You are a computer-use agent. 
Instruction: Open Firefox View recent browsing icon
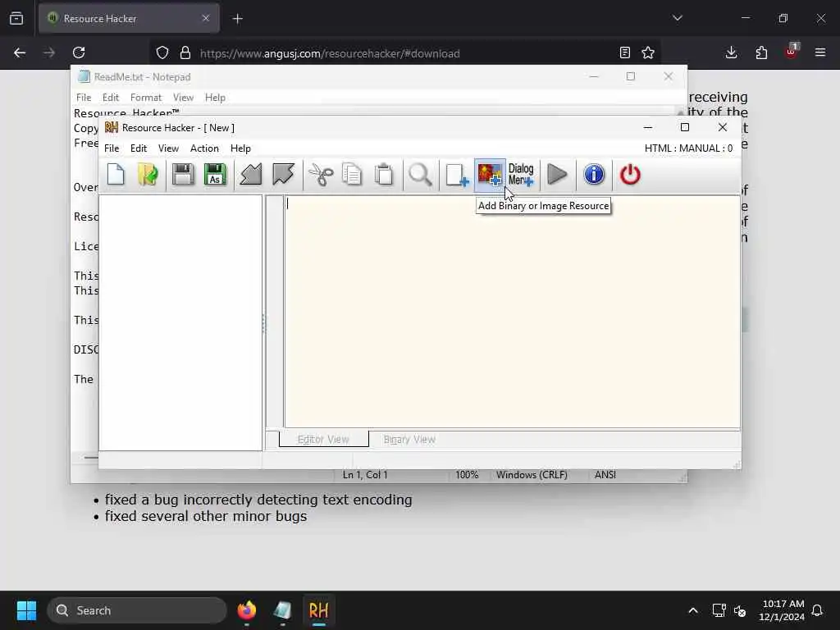pyautogui.click(x=16, y=19)
